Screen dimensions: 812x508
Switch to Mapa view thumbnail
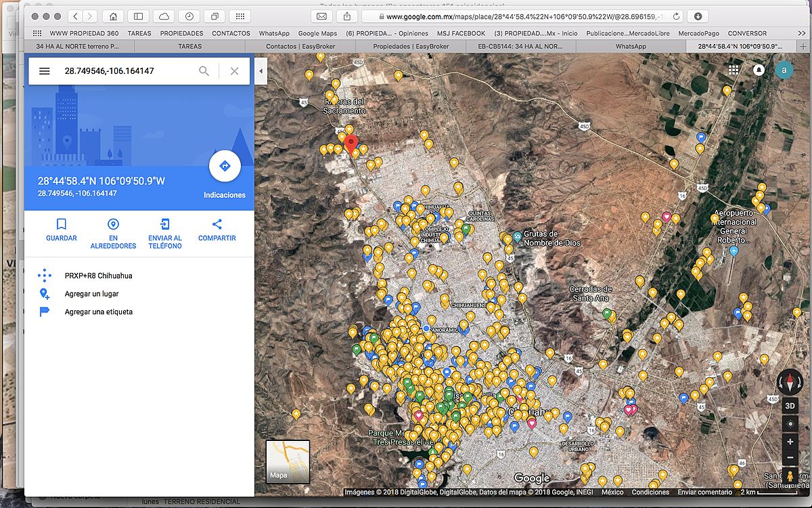click(288, 462)
